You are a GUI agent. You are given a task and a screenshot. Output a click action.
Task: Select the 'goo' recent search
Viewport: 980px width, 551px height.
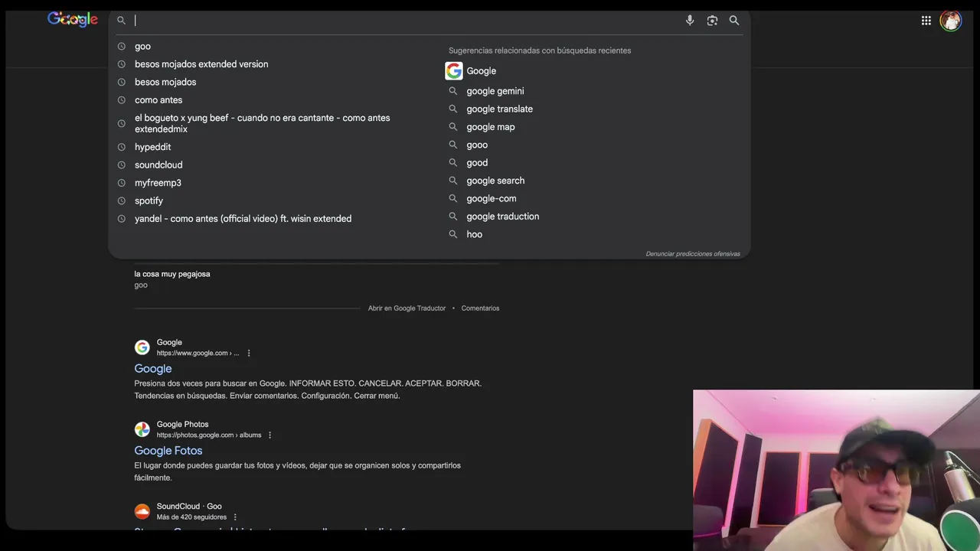pos(142,47)
